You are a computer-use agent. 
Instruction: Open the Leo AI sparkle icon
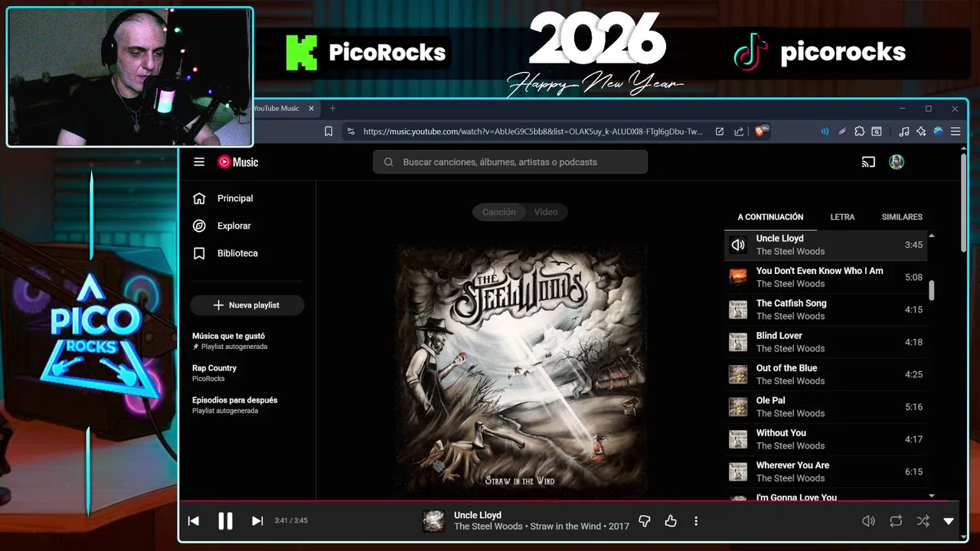[x=921, y=132]
